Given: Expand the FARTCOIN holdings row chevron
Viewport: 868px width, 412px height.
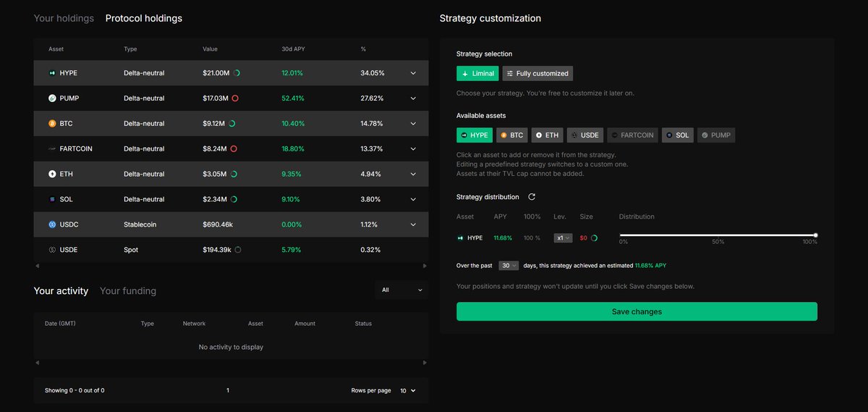Looking at the screenshot, I should pos(413,149).
